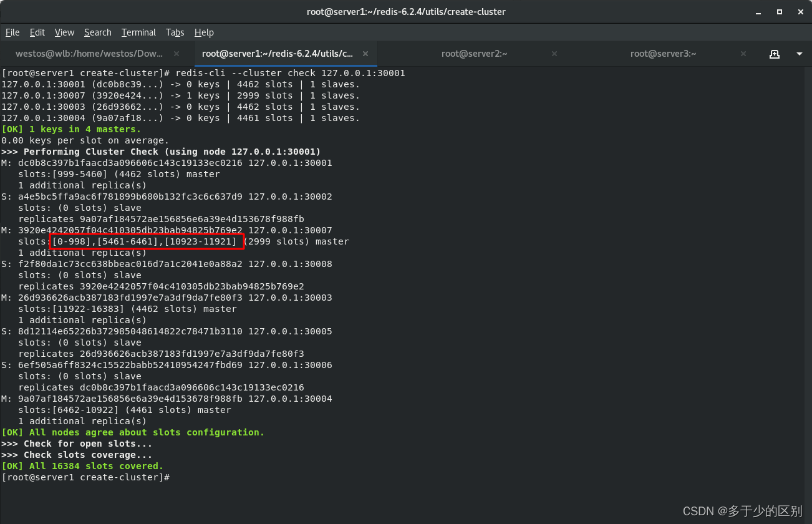Click 'slots:[6462-10922] (4461 slots) master' text
This screenshot has height=524, width=812.
pos(125,410)
